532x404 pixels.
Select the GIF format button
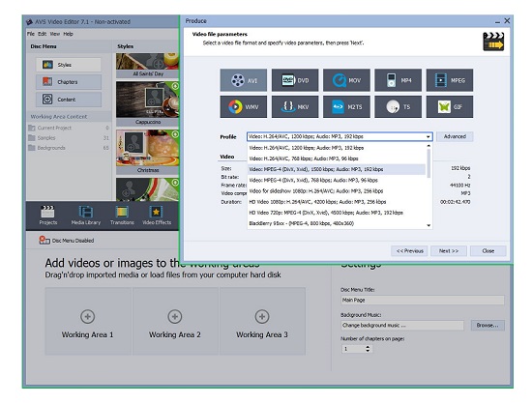click(x=450, y=106)
